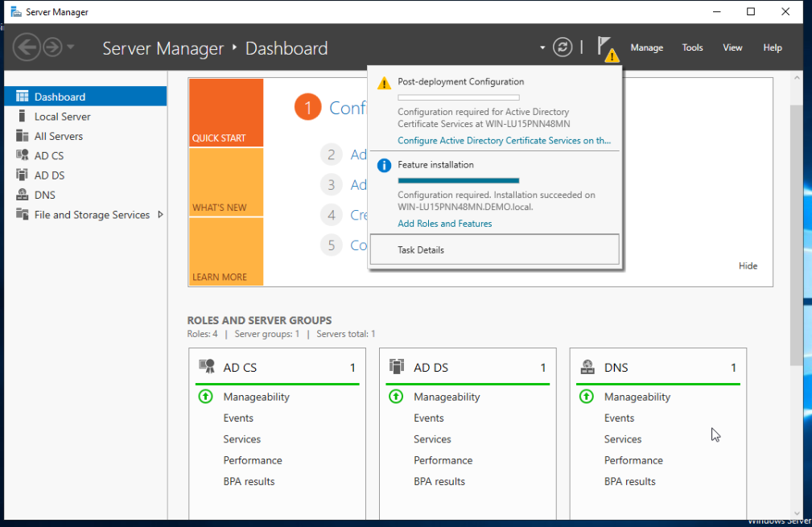Click the warning triangle beside Post-deployment Configuration
Screen dimensions: 812x527
384,81
